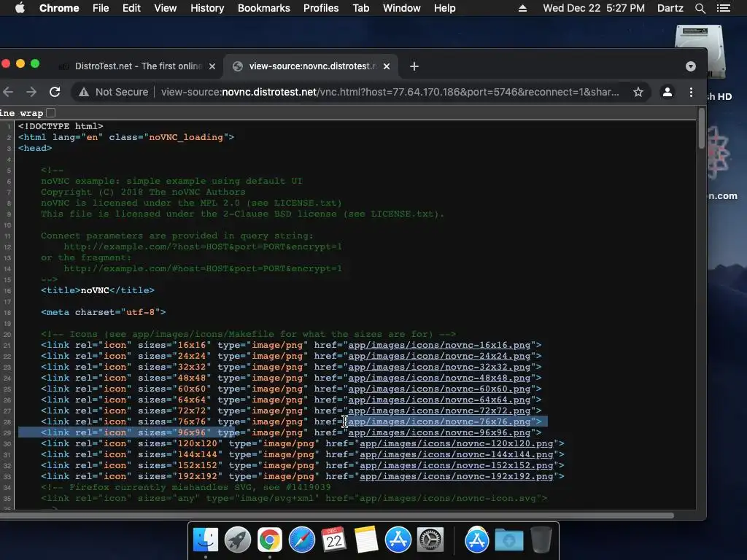Toggle the Line wrap checkbox
Screen dimensions: 747x560
[50, 113]
